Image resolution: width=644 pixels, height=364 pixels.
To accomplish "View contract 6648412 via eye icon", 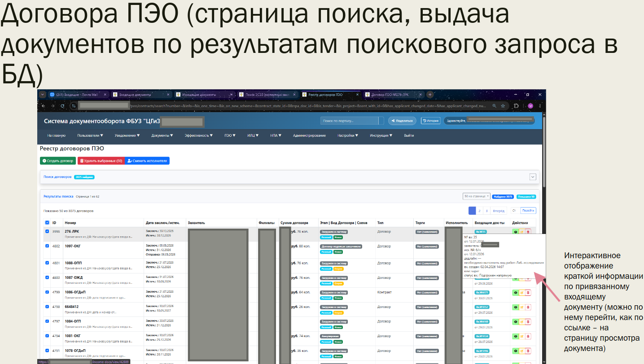I will [x=515, y=307].
